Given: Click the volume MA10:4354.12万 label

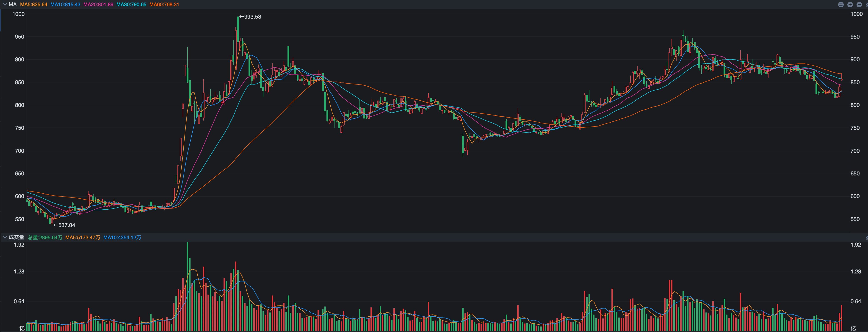Looking at the screenshot, I should tap(122, 238).
